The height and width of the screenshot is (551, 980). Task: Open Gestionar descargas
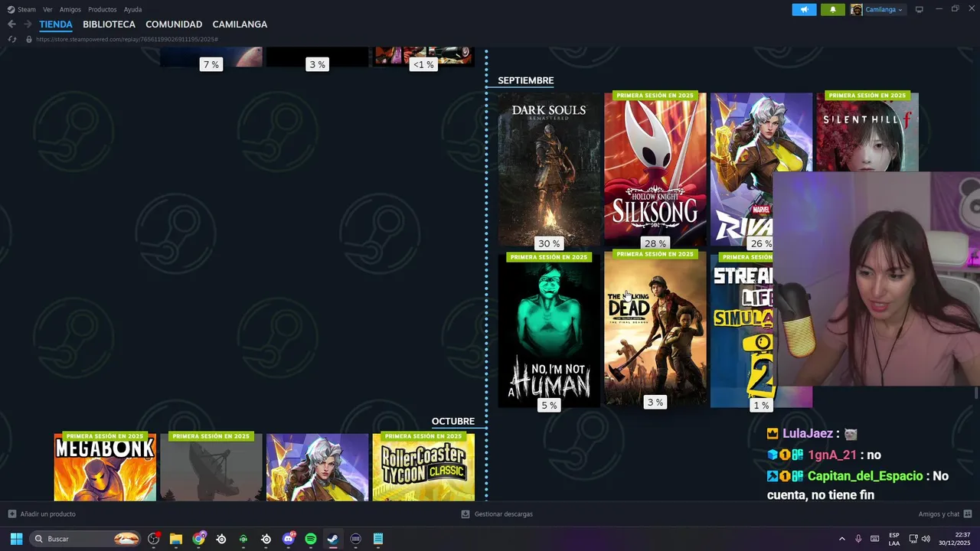pyautogui.click(x=497, y=514)
